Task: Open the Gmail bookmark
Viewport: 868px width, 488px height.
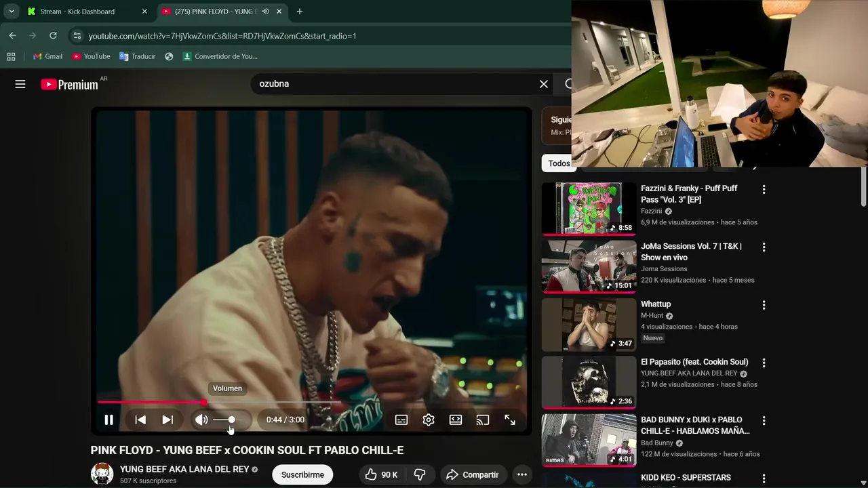Action: (47, 56)
